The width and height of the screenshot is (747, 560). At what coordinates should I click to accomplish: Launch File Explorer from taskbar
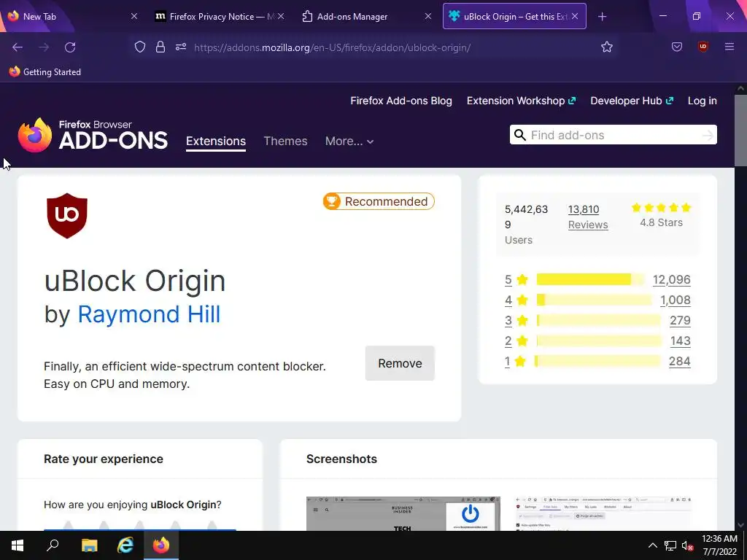click(x=89, y=545)
